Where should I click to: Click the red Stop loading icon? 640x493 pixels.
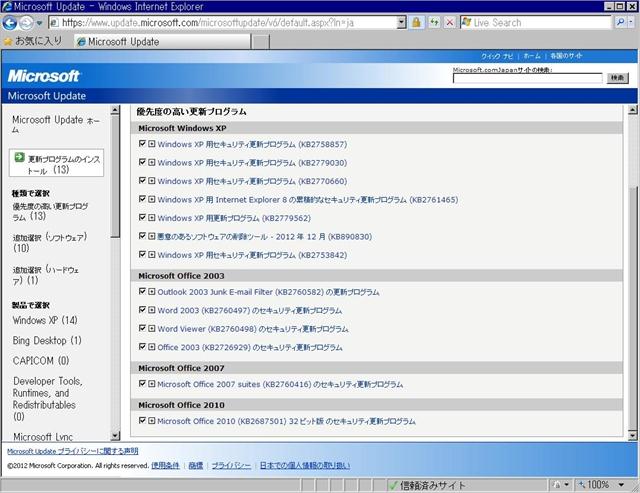[450, 23]
